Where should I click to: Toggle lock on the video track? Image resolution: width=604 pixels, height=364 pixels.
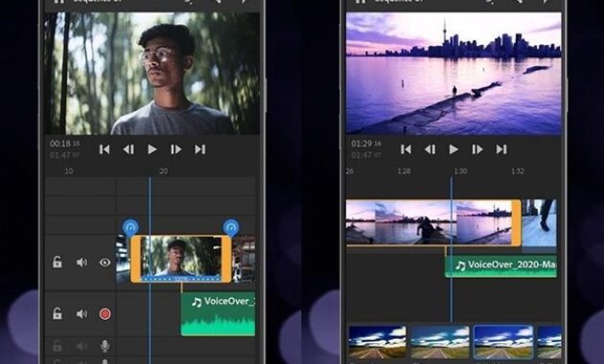(x=57, y=262)
